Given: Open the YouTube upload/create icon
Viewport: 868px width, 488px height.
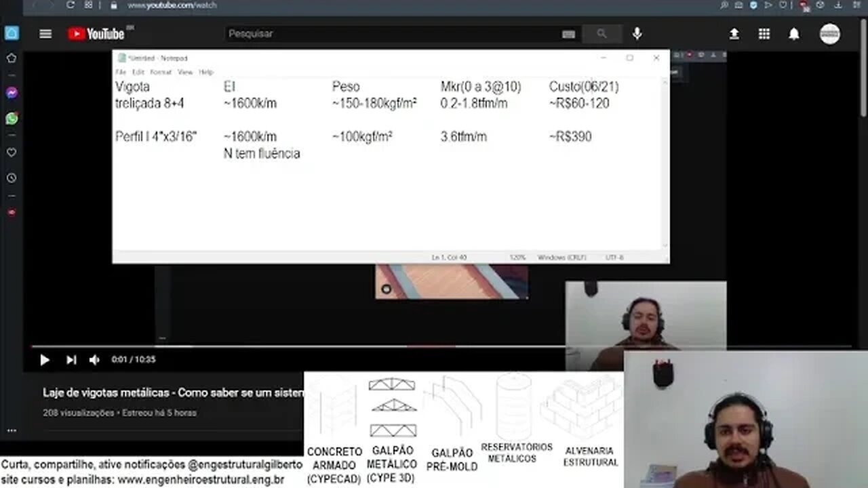Looking at the screenshot, I should [734, 34].
